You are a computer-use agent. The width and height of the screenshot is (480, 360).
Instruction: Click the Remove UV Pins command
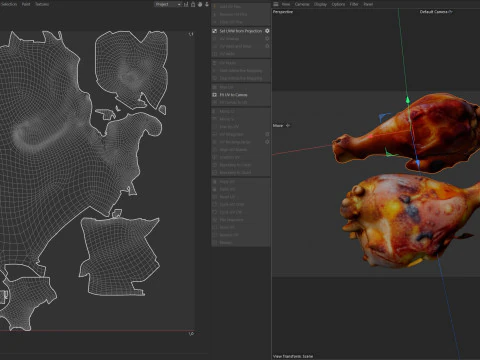(x=241, y=14)
